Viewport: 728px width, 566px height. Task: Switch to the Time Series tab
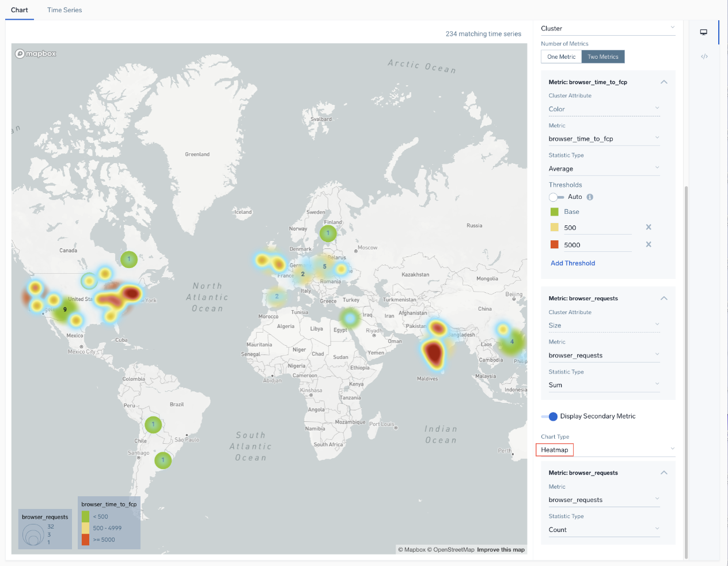(x=64, y=10)
